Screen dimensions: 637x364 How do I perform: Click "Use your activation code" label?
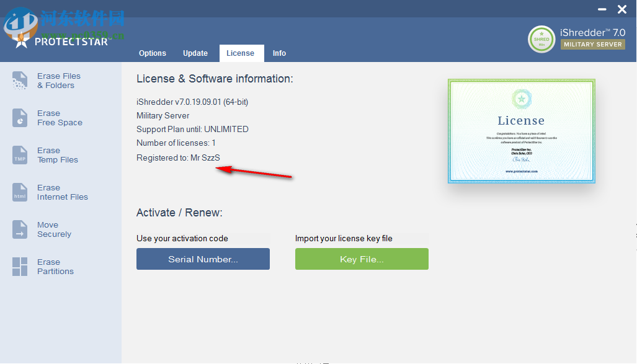182,239
